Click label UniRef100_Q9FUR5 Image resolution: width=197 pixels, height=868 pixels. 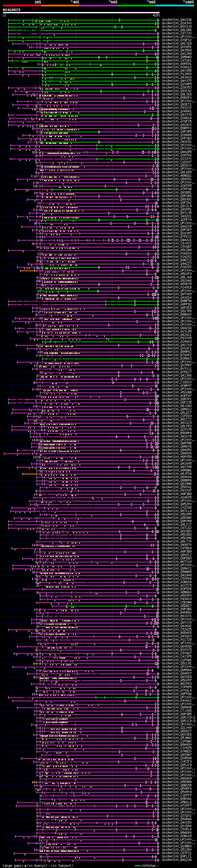tap(177, 132)
